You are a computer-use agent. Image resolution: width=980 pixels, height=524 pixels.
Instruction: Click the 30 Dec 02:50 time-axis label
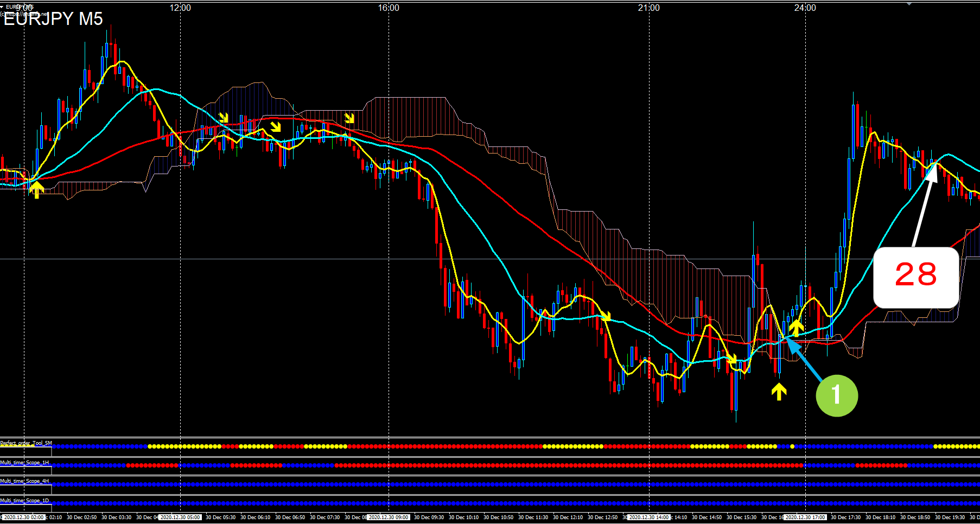[x=81, y=517]
